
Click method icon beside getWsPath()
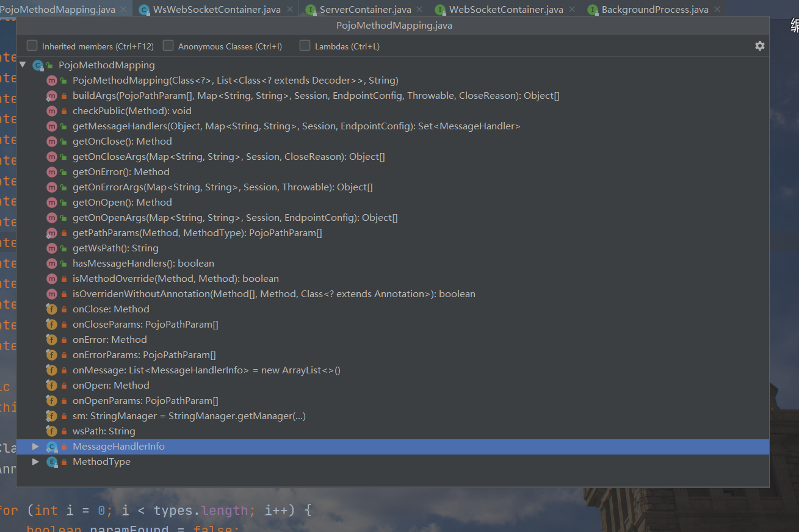click(x=52, y=248)
